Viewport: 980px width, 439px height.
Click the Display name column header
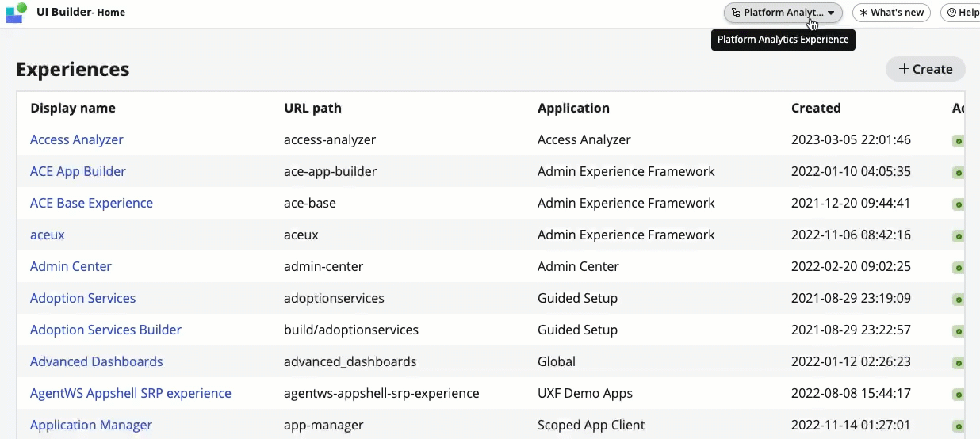(x=73, y=108)
